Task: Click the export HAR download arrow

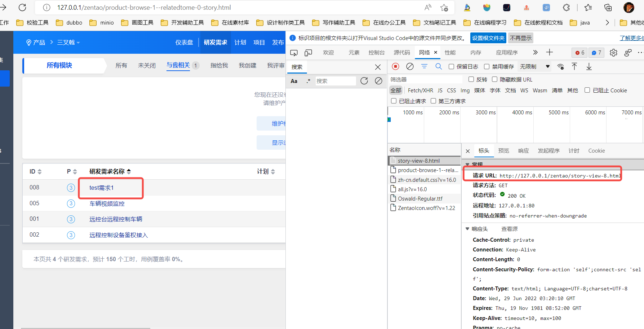Action: (x=589, y=66)
